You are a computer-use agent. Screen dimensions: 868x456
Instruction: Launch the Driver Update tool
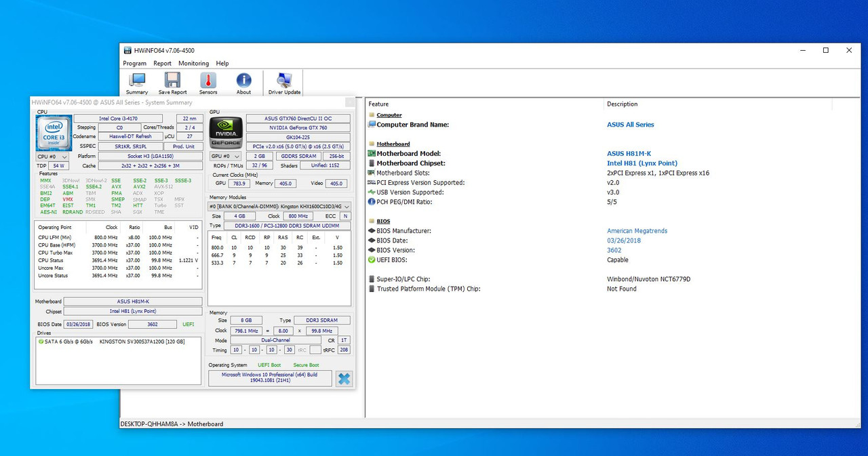(284, 83)
